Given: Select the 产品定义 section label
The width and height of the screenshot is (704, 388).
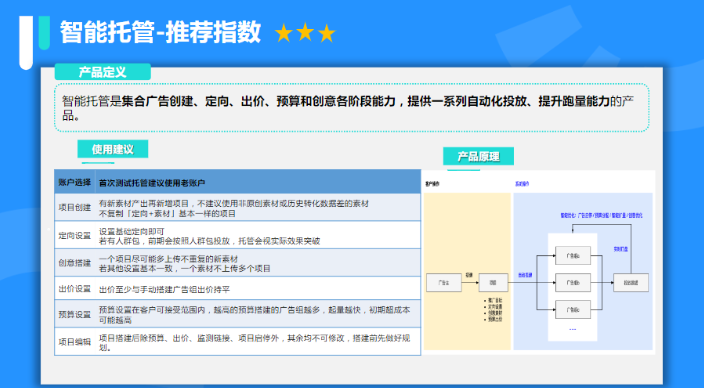Looking at the screenshot, I should pos(102,72).
